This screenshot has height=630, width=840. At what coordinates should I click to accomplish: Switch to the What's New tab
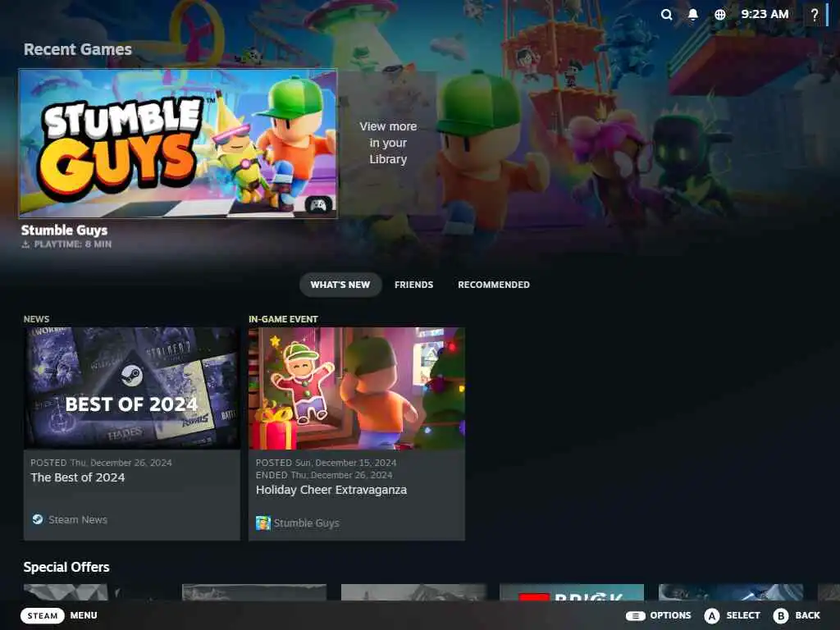point(340,285)
